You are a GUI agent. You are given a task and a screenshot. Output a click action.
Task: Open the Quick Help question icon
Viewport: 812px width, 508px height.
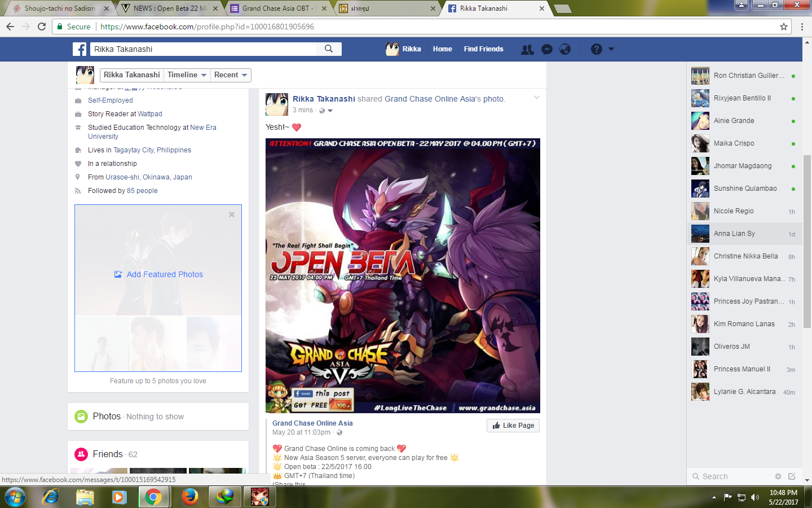click(597, 50)
